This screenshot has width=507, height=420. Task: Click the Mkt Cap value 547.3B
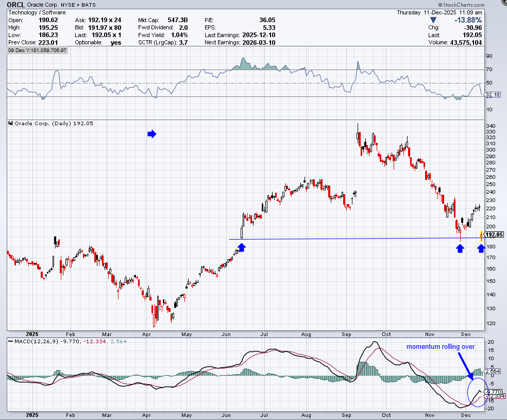178,20
